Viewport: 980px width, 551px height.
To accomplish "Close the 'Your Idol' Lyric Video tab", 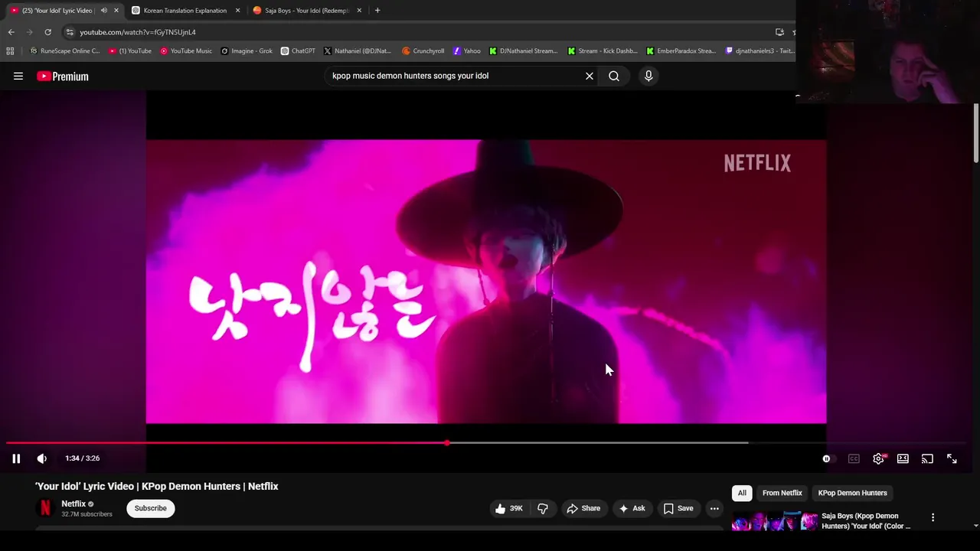I will click(x=116, y=11).
